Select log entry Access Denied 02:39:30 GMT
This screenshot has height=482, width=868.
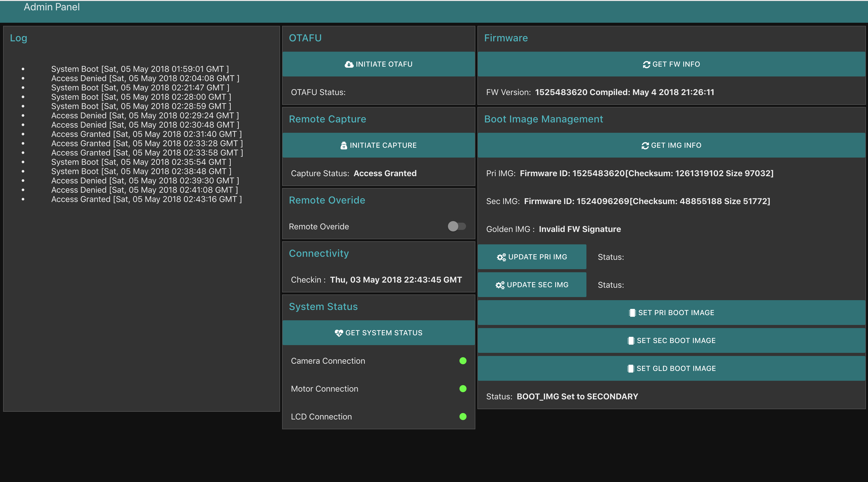tap(145, 181)
